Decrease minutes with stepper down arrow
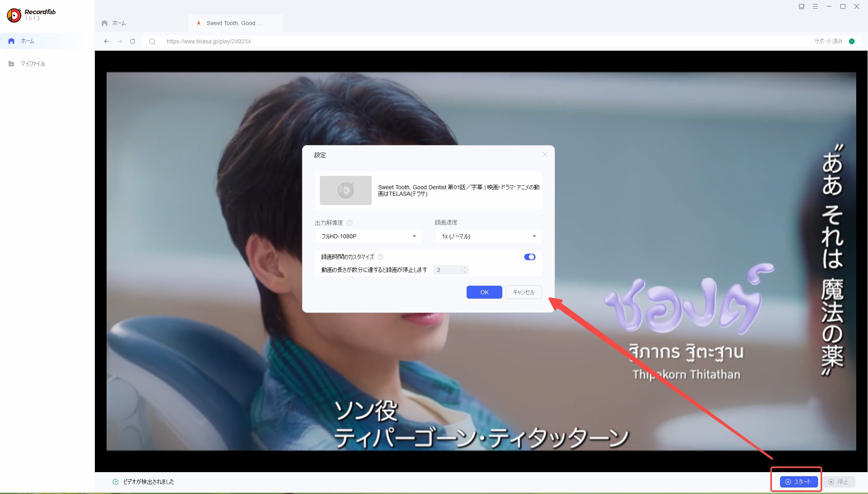 (465, 272)
